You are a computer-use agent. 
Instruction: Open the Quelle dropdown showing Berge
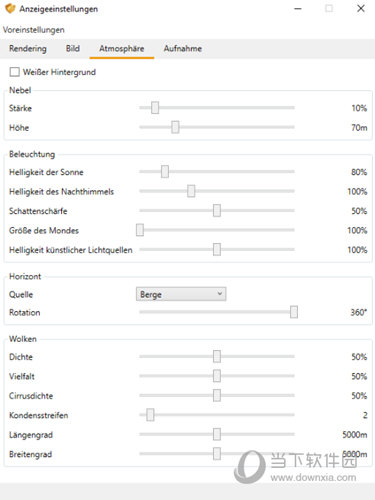pos(181,294)
